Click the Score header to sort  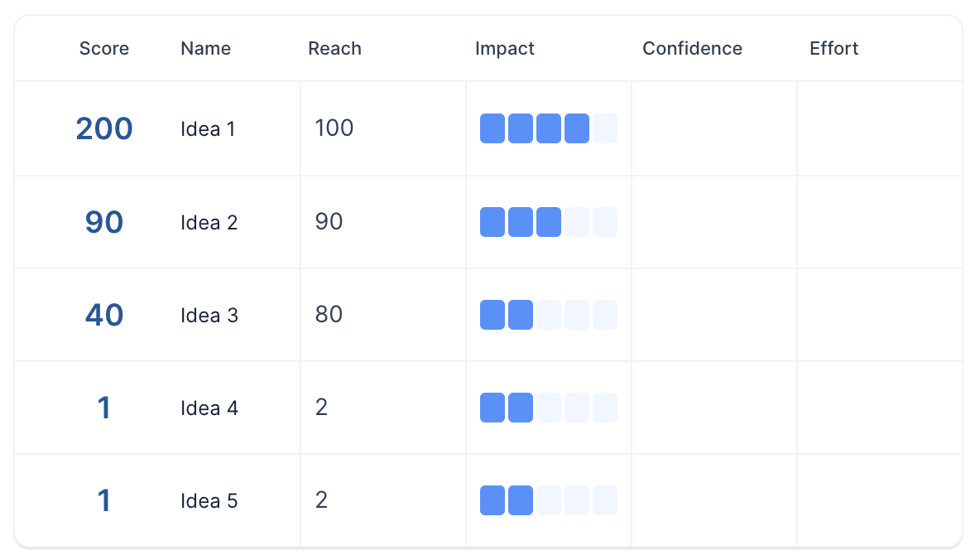click(x=103, y=48)
